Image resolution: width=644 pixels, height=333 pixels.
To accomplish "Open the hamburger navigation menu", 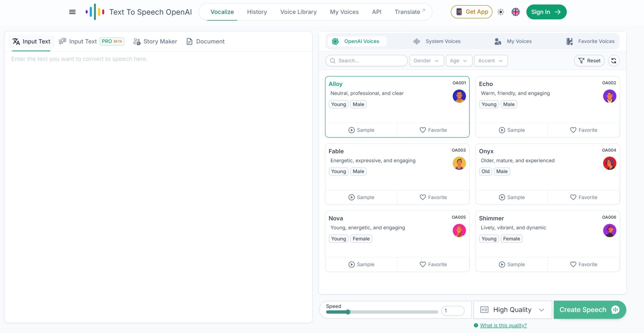I will click(72, 12).
